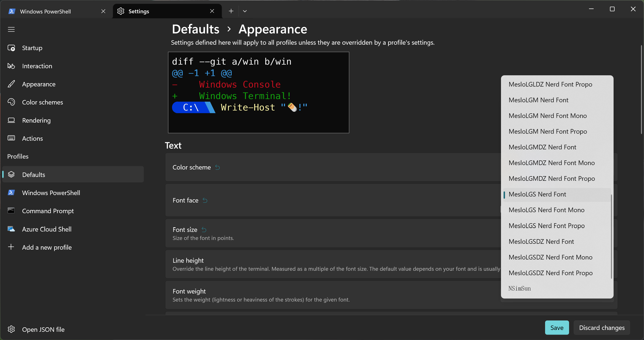644x340 pixels.
Task: Reset Font face to inherited value
Action: [205, 200]
